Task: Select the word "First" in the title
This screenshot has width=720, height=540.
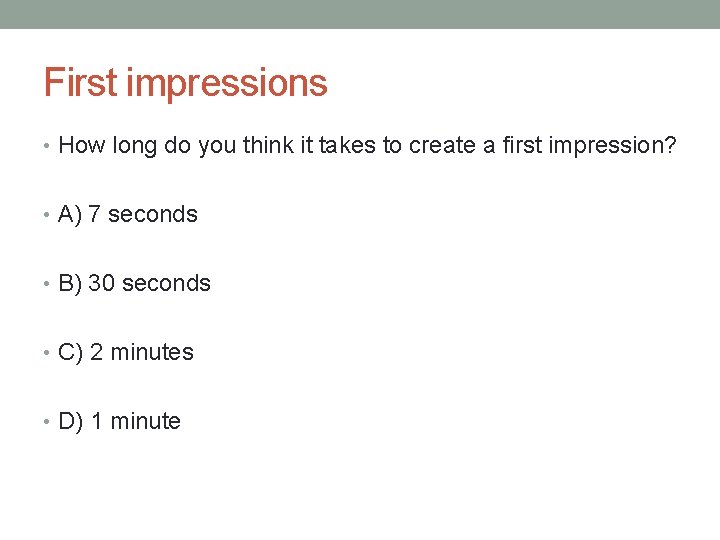Action: coord(80,82)
